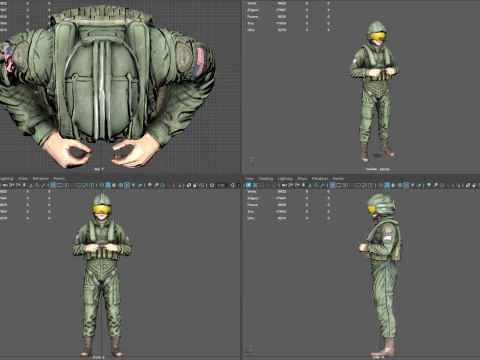The height and width of the screenshot is (360, 480).
Task: Click gamma icon in front view toolbar
Action: (x=232, y=185)
